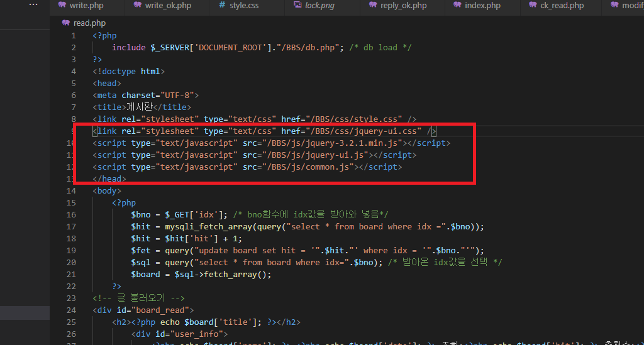Screen dimensions: 644x345
Task: Click the meta charset UTF-8 line
Action: pyautogui.click(x=145, y=95)
